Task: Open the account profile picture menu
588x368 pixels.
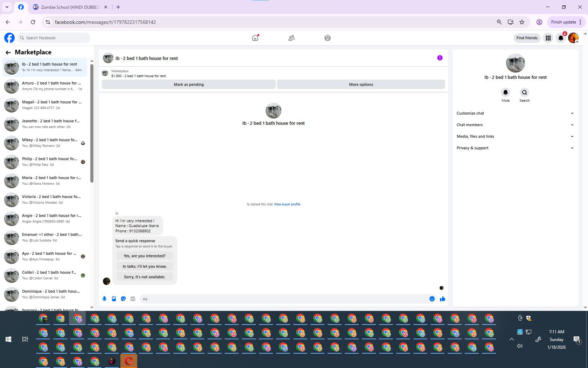Action: click(573, 38)
